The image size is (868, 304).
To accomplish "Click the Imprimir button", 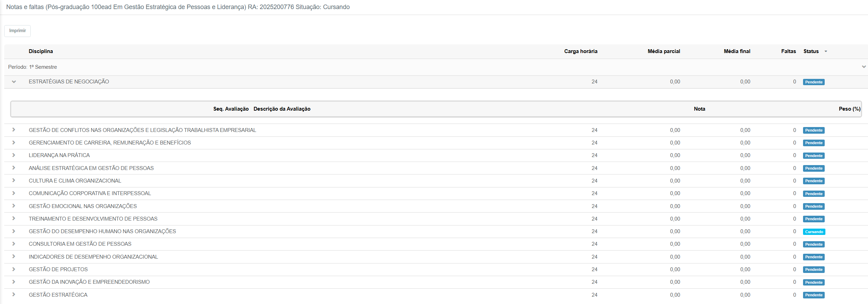I will click(17, 31).
